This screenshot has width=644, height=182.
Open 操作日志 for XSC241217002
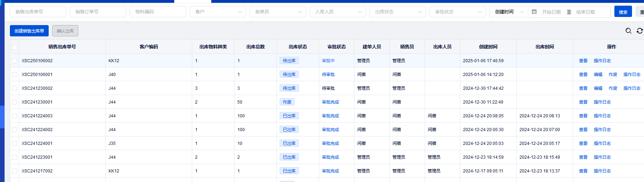pyautogui.click(x=602, y=171)
